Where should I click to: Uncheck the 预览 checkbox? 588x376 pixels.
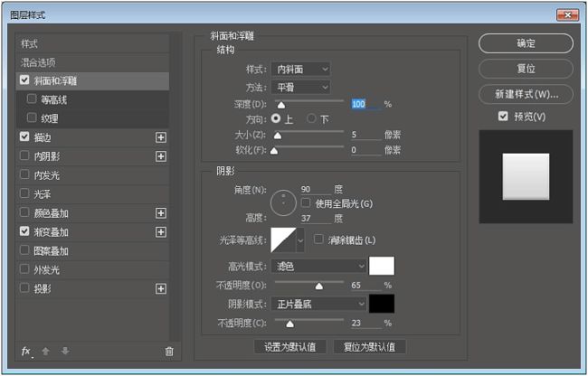tap(503, 116)
